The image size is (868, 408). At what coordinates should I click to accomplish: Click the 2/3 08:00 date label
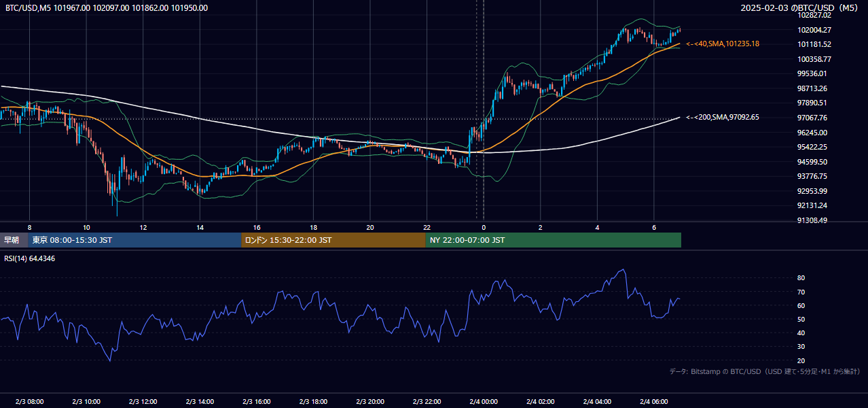point(29,401)
